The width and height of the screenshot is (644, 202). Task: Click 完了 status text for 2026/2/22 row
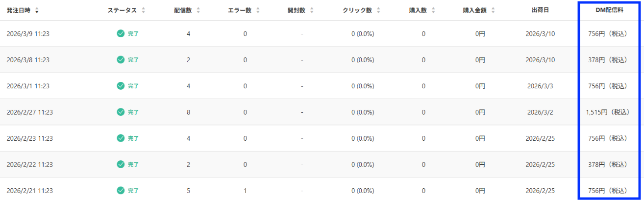pos(133,164)
